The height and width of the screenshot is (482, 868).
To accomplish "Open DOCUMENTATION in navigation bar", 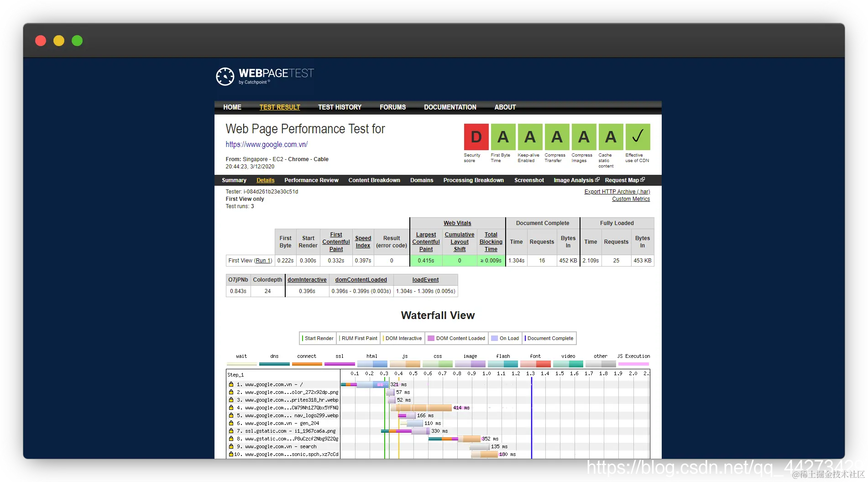I will point(450,107).
